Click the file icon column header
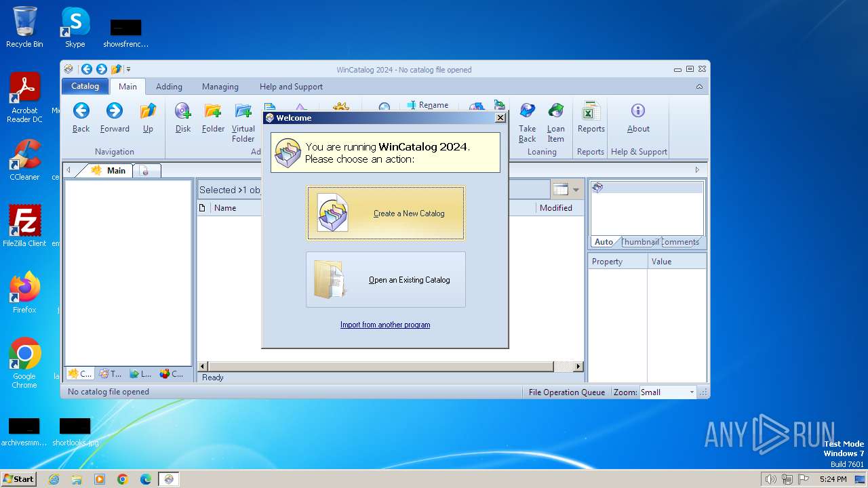 [202, 208]
